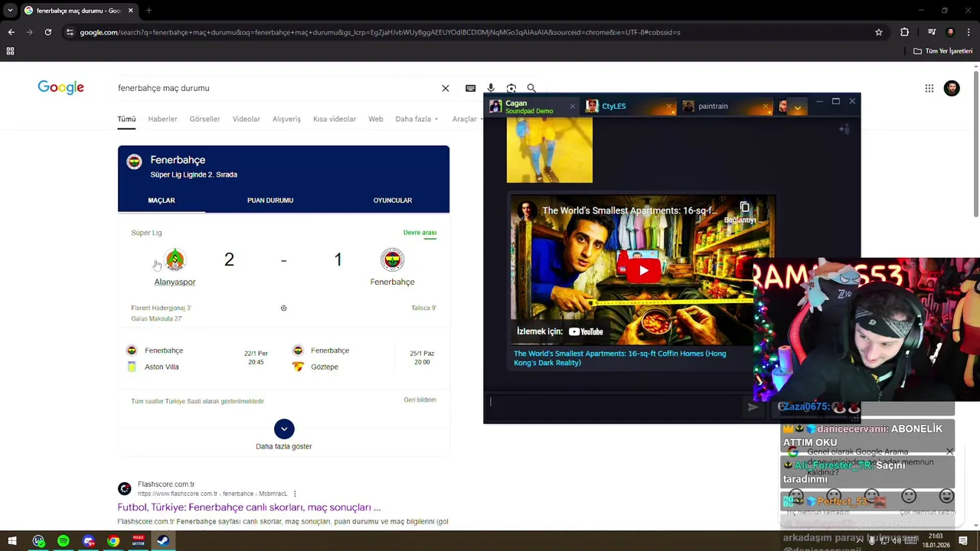
Task: Open the Chrome extensions puzzle icon
Action: tap(904, 32)
